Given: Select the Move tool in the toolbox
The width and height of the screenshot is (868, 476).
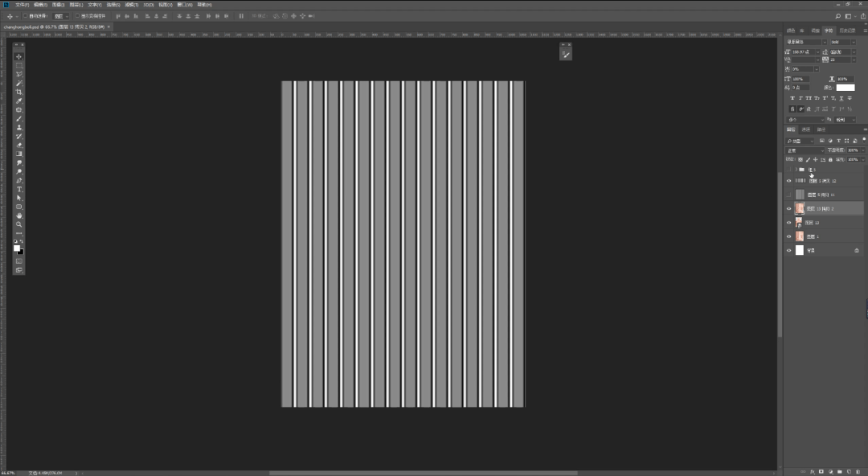Looking at the screenshot, I should pos(19,56).
